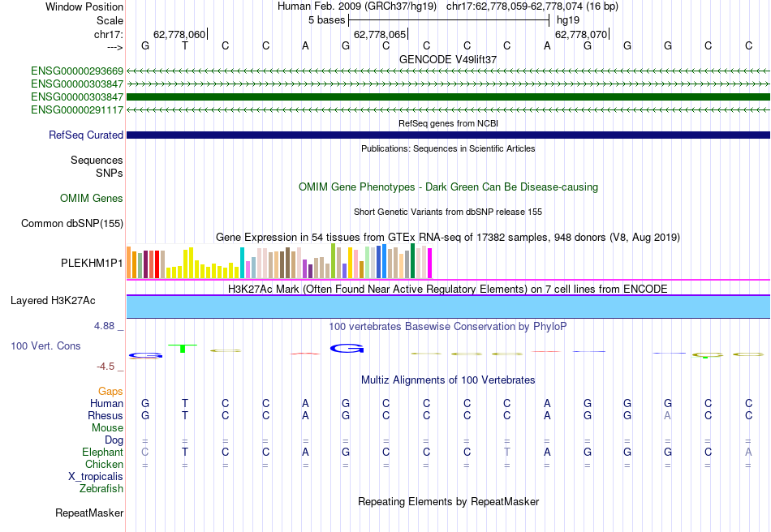Click the -4.5 PhyloP lower scale value
771x532 pixels.
tap(106, 367)
